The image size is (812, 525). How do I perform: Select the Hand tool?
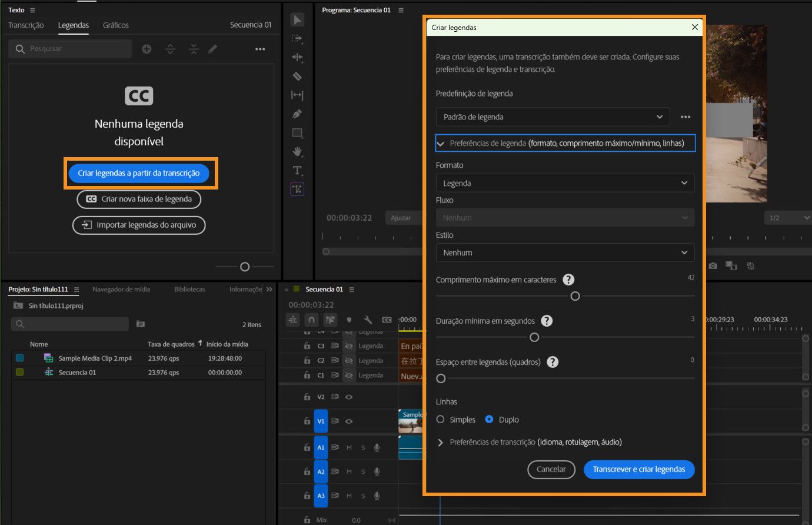(297, 152)
